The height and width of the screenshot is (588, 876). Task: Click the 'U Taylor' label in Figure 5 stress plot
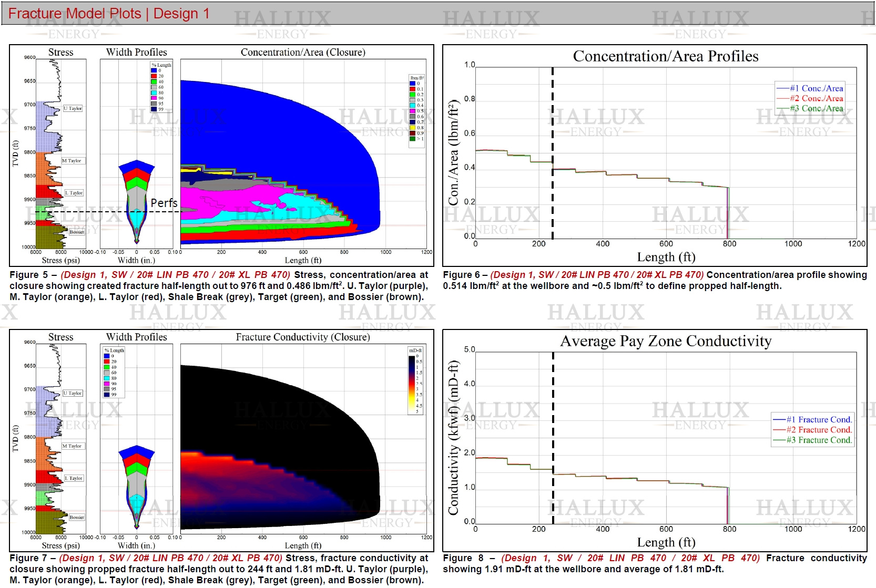pyautogui.click(x=73, y=108)
